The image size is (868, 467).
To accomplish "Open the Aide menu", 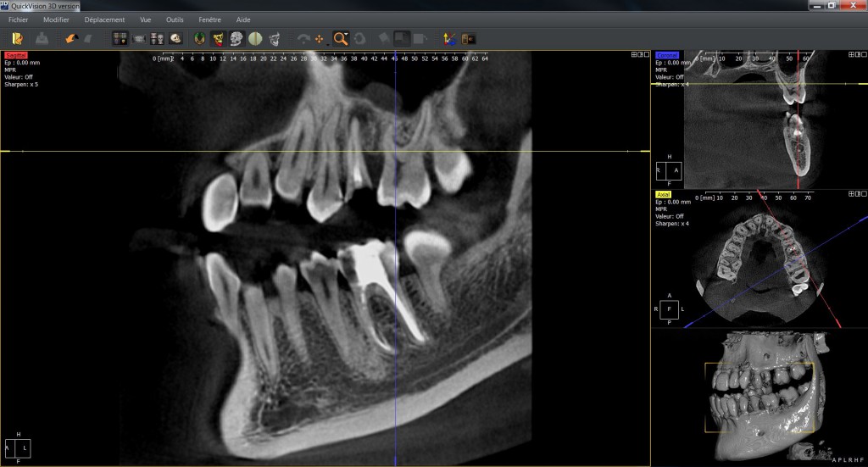I will (x=243, y=19).
